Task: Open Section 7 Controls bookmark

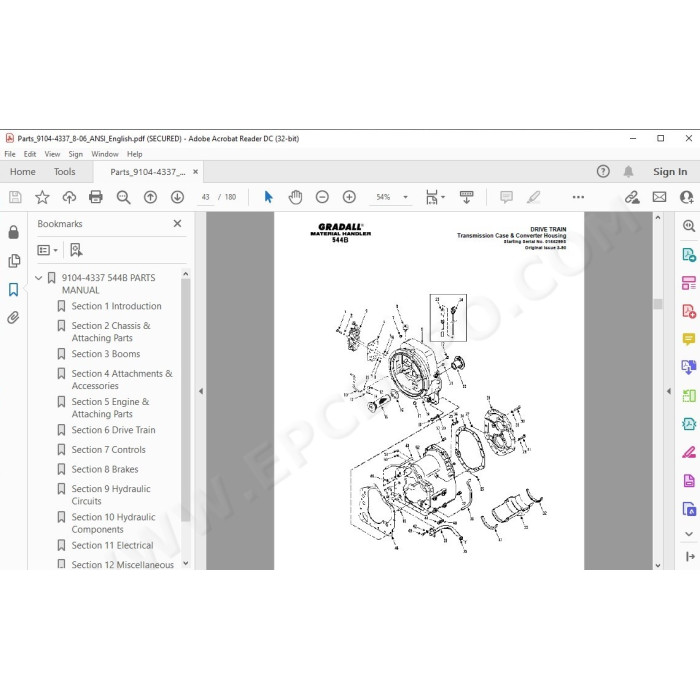Action: pos(108,450)
